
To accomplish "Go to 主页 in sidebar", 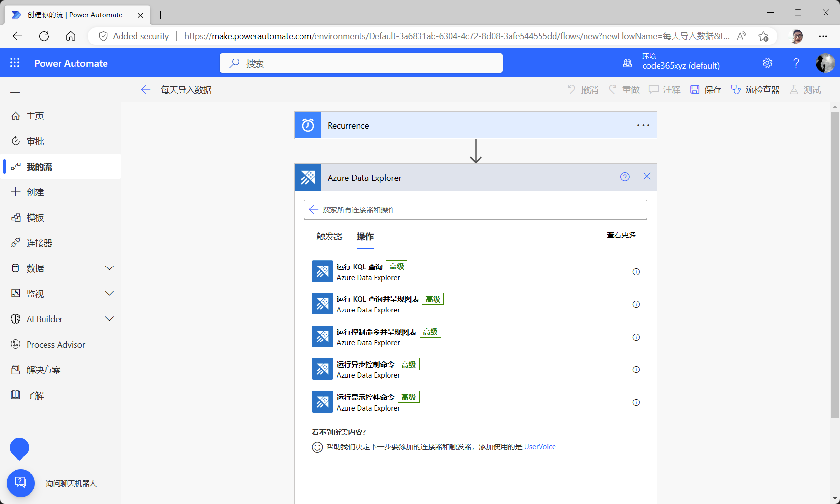I will click(60, 116).
